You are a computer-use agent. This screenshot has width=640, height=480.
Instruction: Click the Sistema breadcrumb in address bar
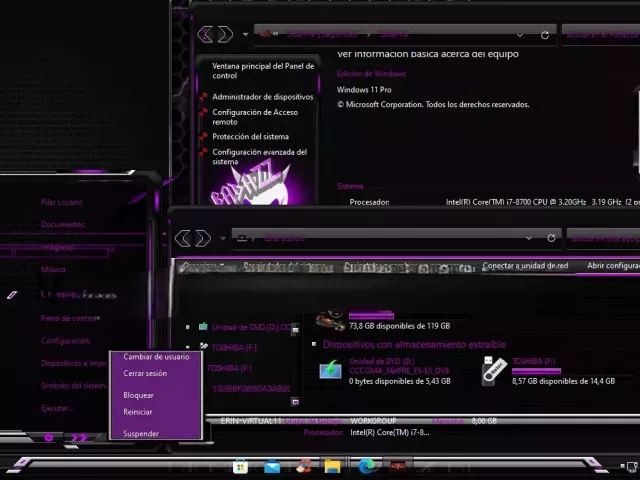(x=394, y=34)
